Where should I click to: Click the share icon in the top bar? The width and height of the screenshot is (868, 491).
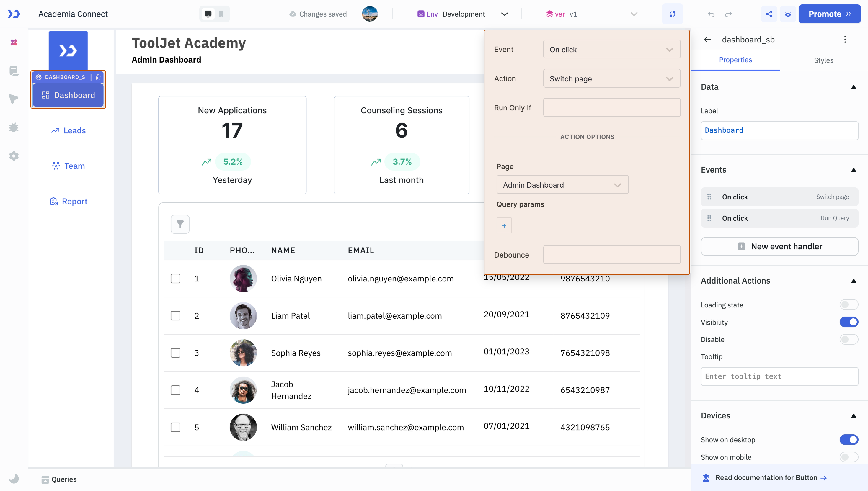(769, 14)
